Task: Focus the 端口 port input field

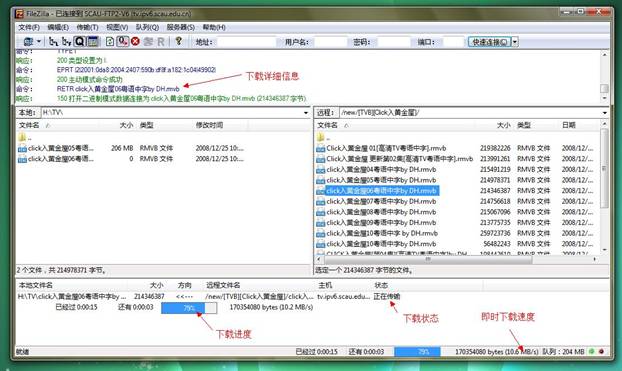Action: (x=453, y=42)
